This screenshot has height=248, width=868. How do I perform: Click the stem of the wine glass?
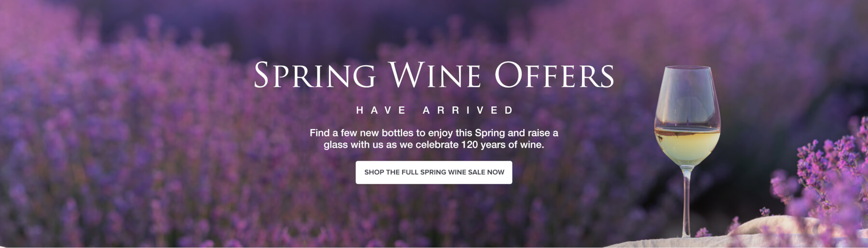(687, 197)
